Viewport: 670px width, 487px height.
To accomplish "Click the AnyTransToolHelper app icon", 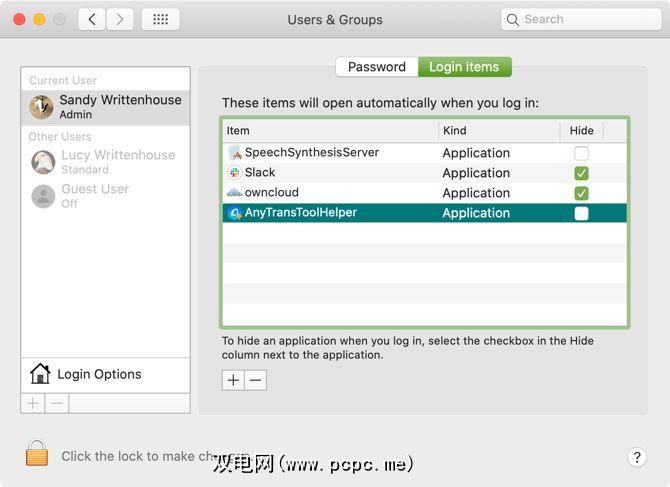I will 235,213.
